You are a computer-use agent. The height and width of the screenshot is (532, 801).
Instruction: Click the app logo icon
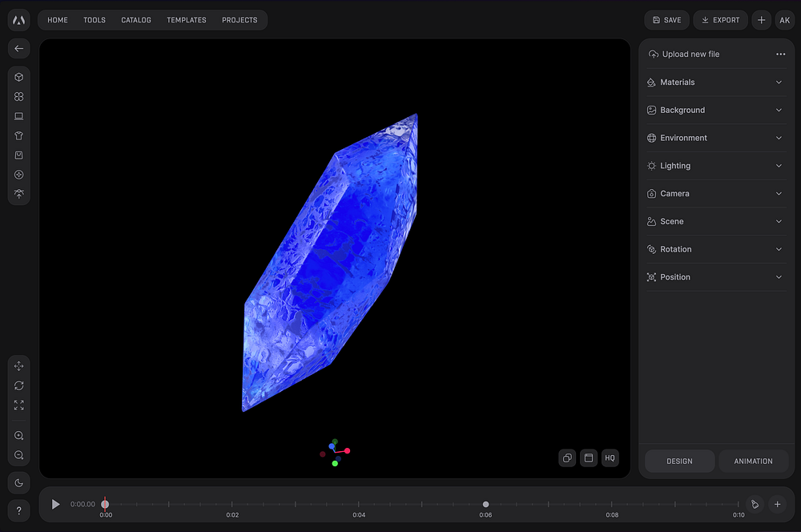[x=19, y=20]
